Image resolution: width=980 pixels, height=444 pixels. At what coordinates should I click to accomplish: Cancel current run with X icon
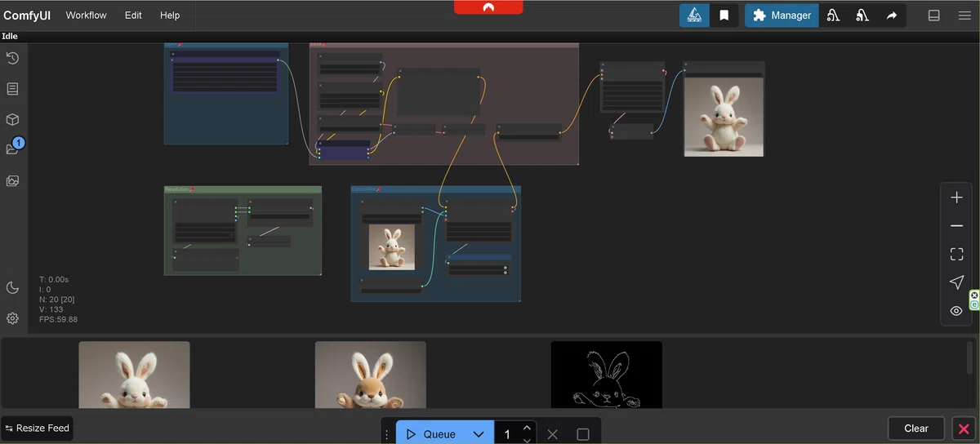[x=553, y=434]
